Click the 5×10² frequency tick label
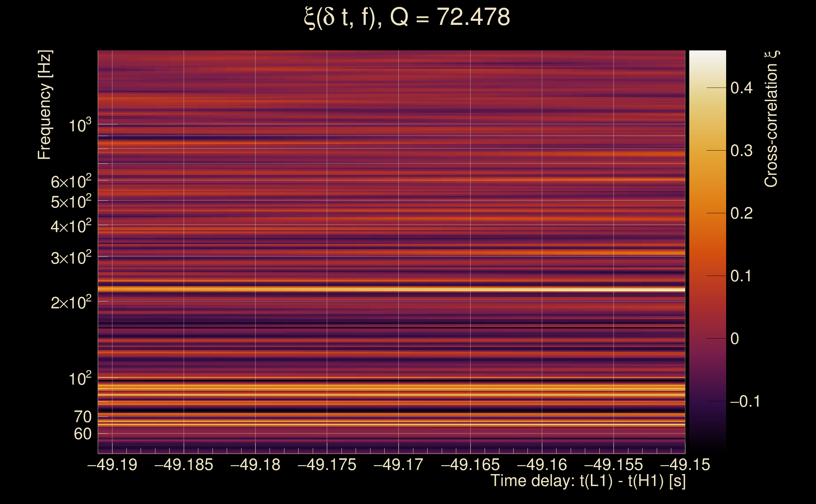The image size is (816, 504). tap(71, 202)
